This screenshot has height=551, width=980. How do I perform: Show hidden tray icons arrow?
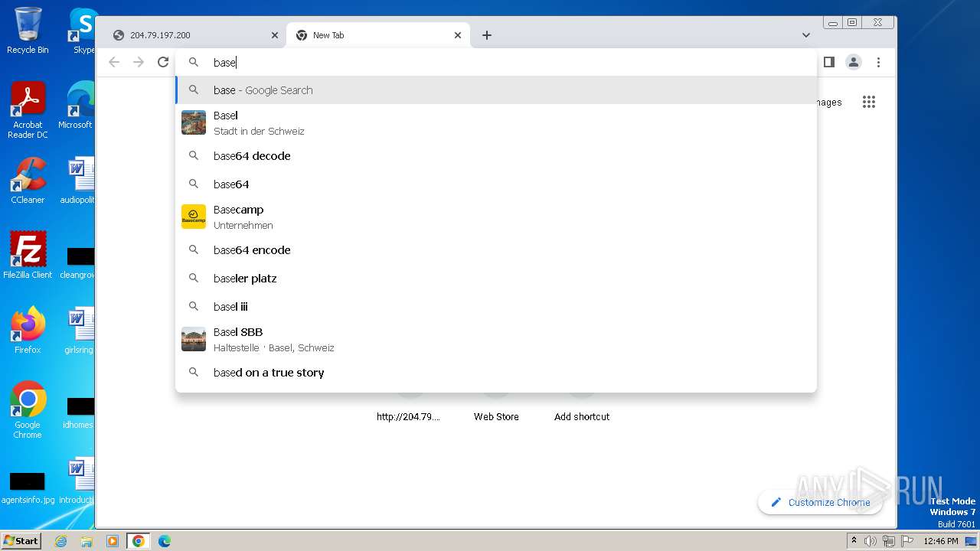click(854, 541)
